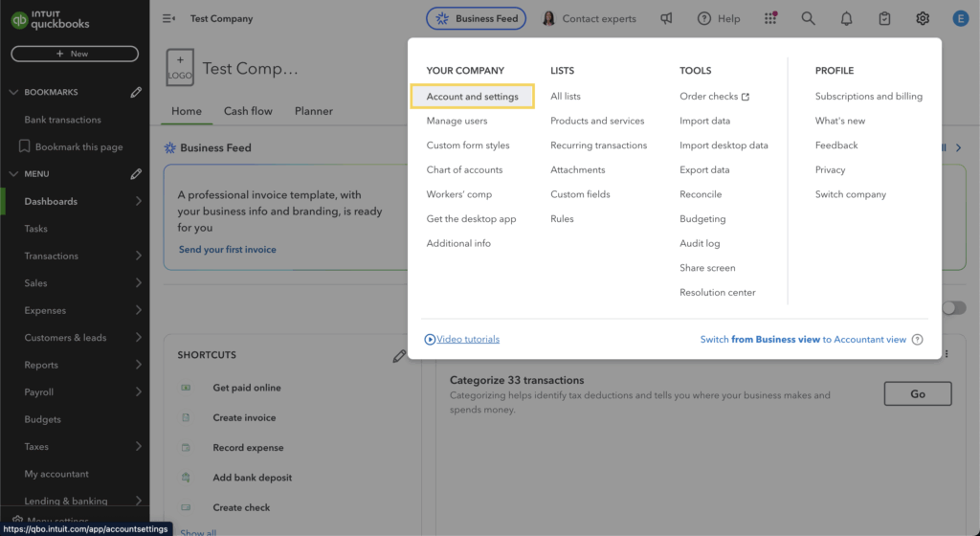Toggle the switch on the right side
The image size is (980, 536).
pos(953,307)
